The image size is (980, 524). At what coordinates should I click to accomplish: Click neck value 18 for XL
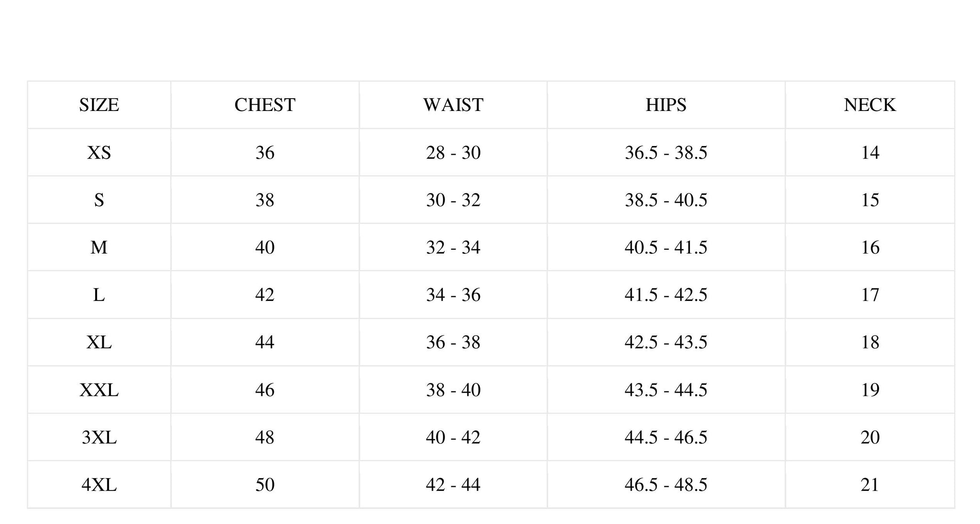(x=869, y=342)
